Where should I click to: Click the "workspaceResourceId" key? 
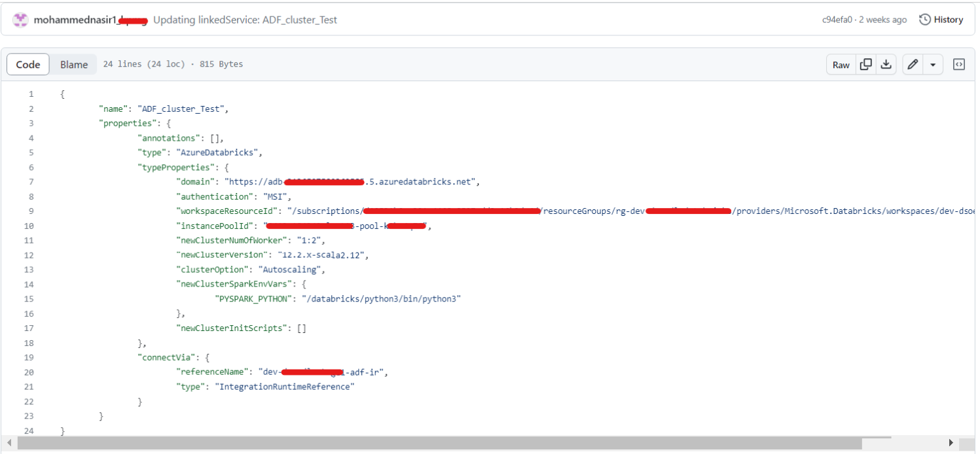[x=227, y=211]
